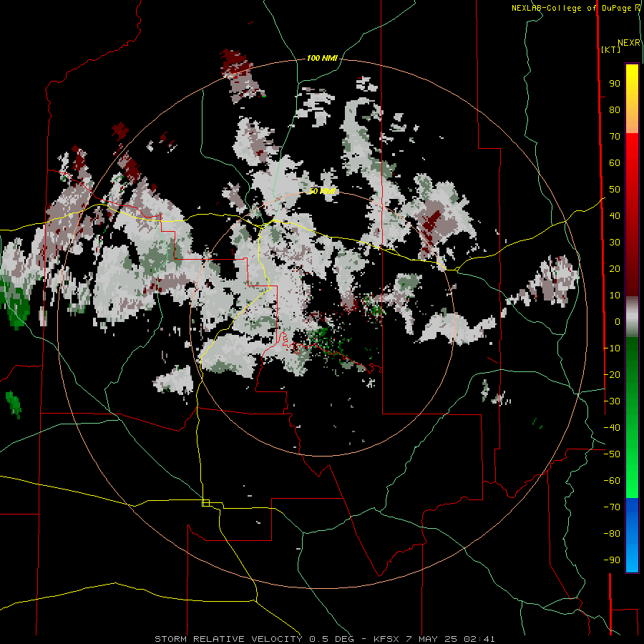Screen dimensions: 644x644
Task: Click the -80 value on the velocity scale
Action: [x=612, y=534]
